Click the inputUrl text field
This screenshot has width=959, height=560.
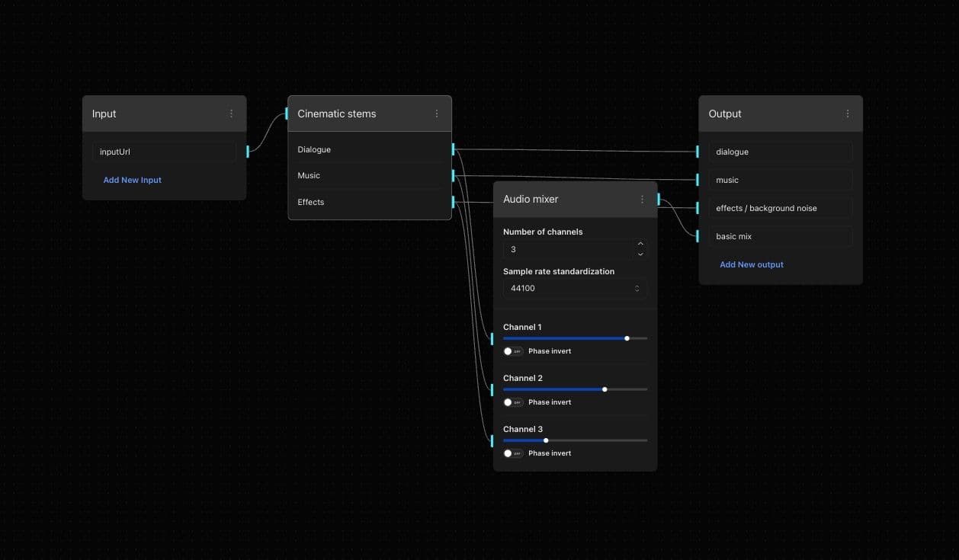(x=164, y=152)
